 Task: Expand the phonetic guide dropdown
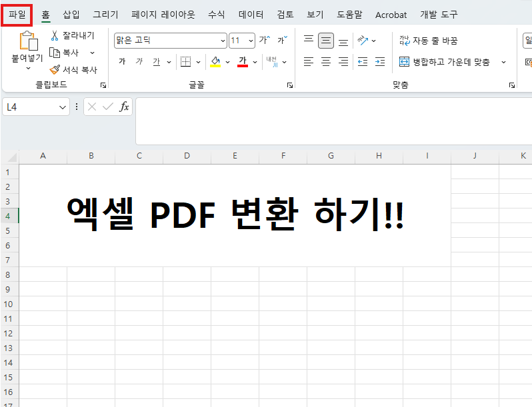tap(284, 62)
